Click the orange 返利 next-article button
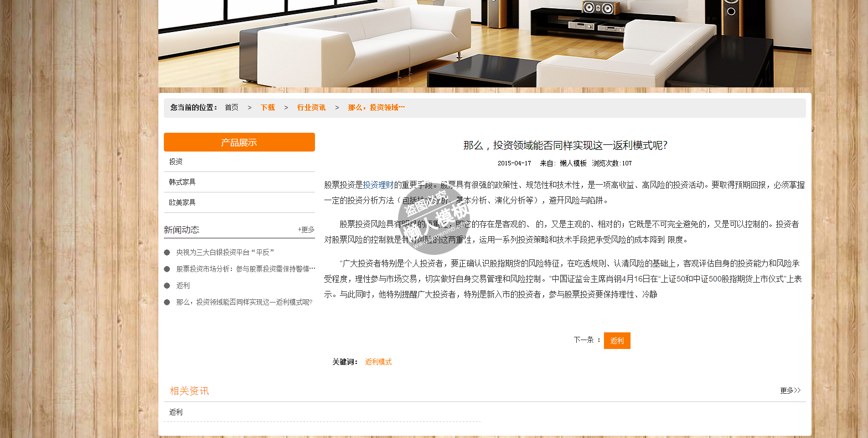 coord(617,341)
